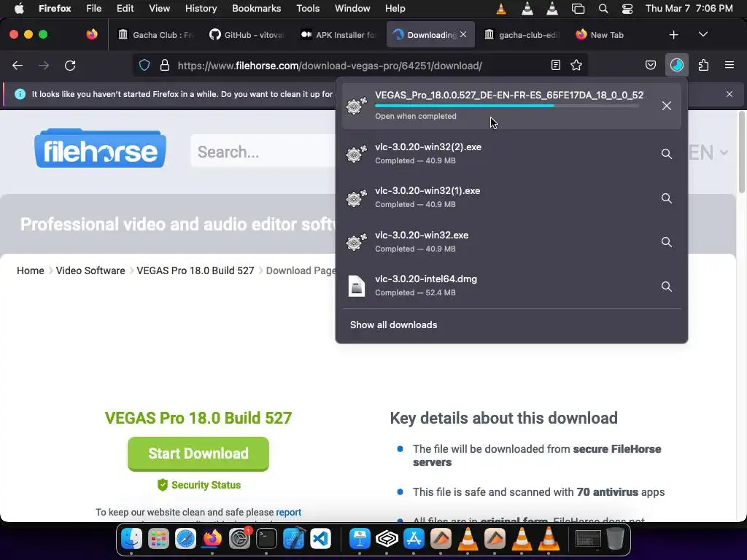Open System Settings from the Dock
The image size is (747, 560).
pos(239,539)
